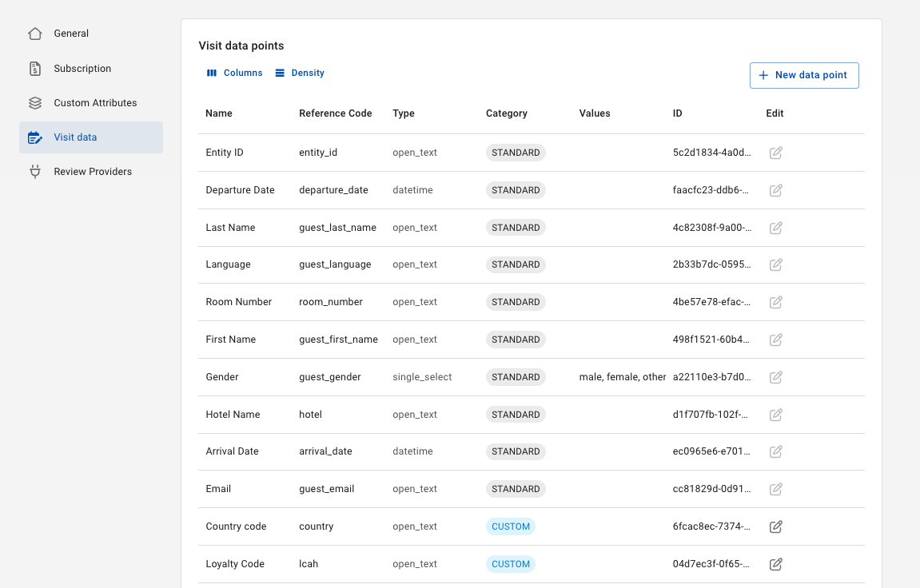Click the ID starting with 6fcac8ec
This screenshot has height=588, width=920.
[711, 526]
